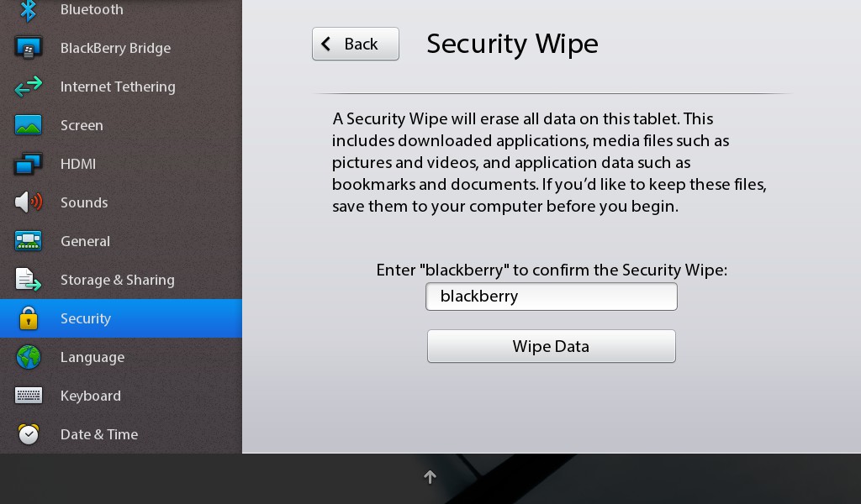The height and width of the screenshot is (504, 861).
Task: Focus the blackberry confirmation text field
Action: [x=552, y=297]
